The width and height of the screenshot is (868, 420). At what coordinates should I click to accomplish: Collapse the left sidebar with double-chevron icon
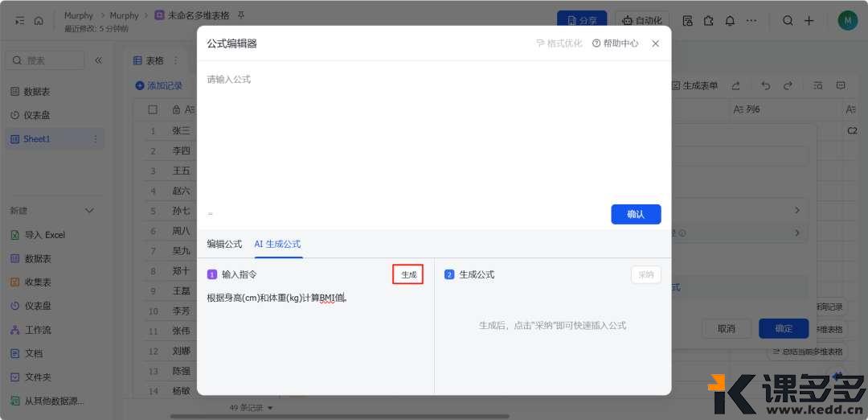pyautogui.click(x=98, y=60)
